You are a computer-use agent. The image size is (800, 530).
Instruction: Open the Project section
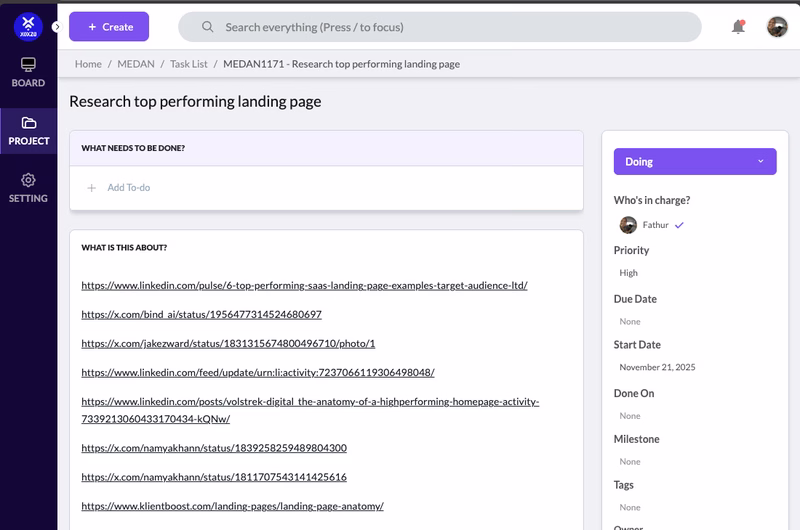[29, 131]
